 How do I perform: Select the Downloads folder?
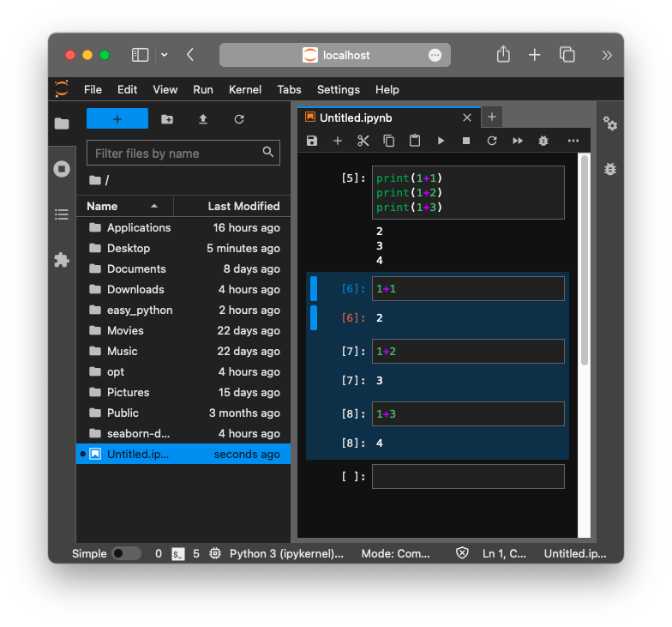point(183,290)
